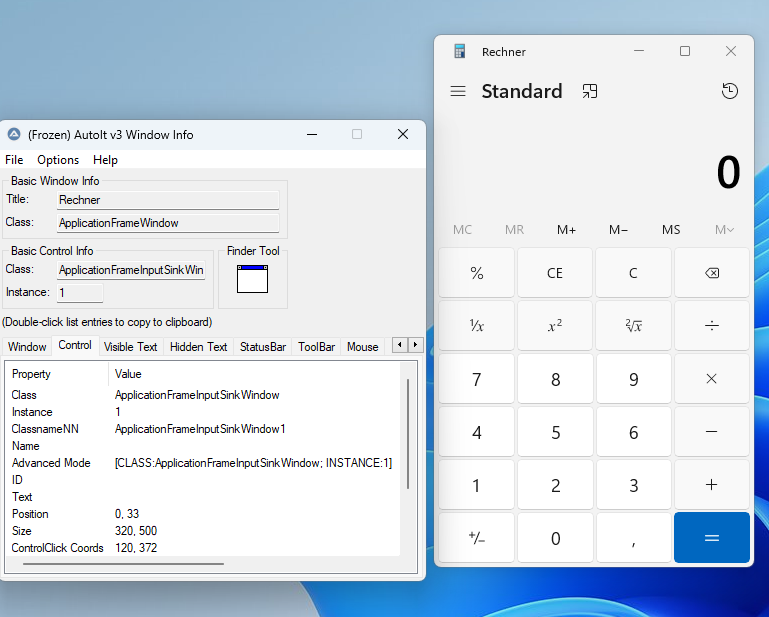The width and height of the screenshot is (769, 617).
Task: Click the Basic Control Info Class field
Action: tap(131, 270)
